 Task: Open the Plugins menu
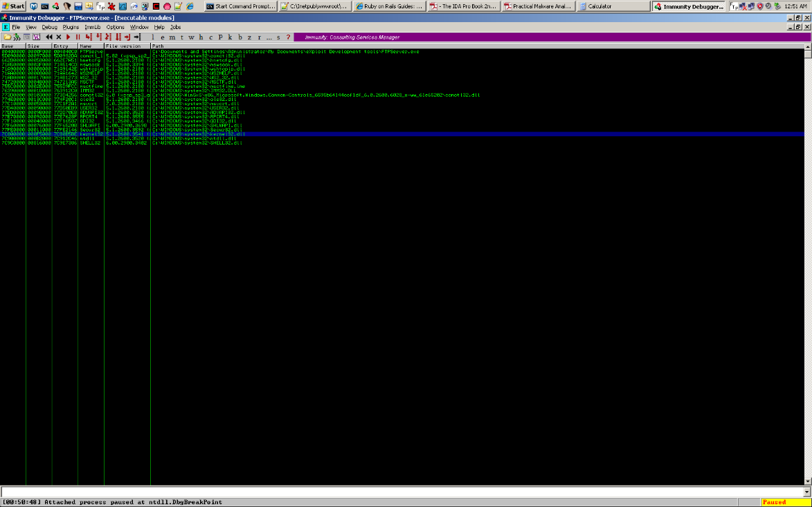[x=71, y=27]
